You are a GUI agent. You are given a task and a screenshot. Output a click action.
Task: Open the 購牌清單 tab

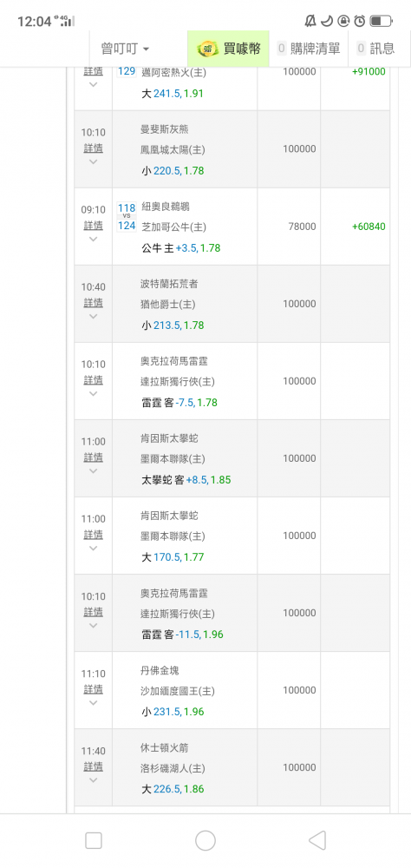click(x=309, y=49)
